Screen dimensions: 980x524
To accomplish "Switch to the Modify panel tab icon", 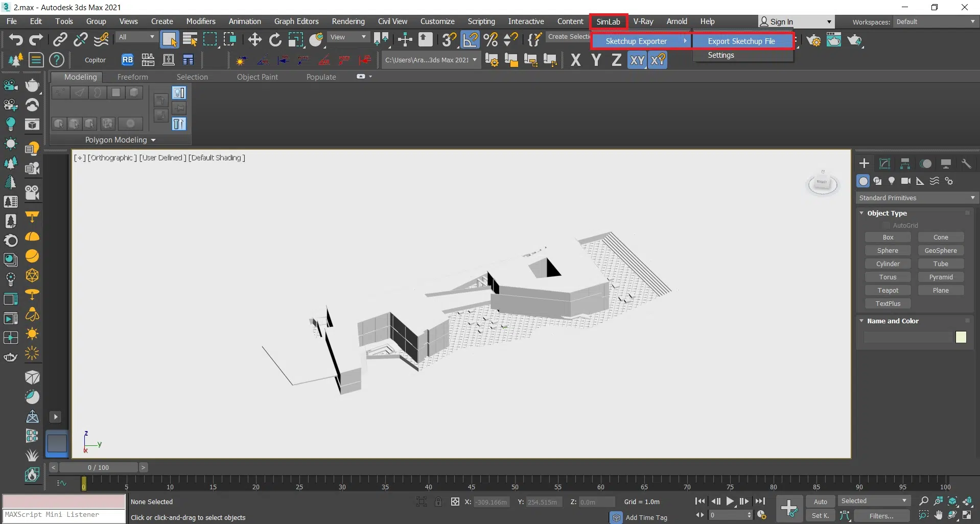I will [x=884, y=163].
